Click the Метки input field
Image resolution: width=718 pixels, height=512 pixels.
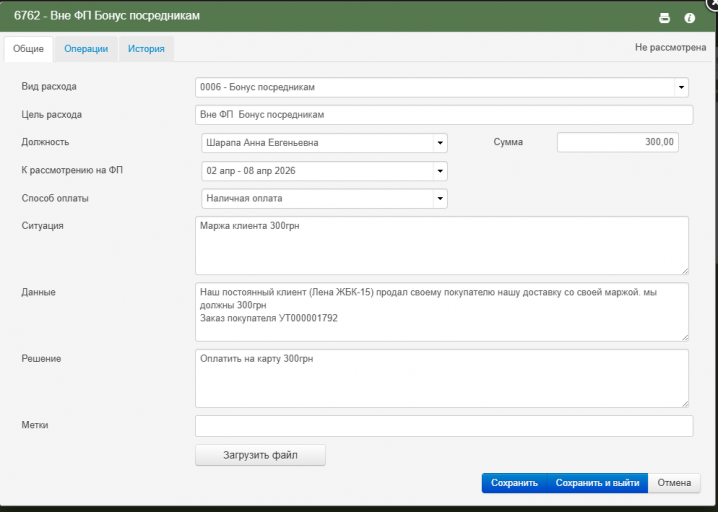[444, 426]
